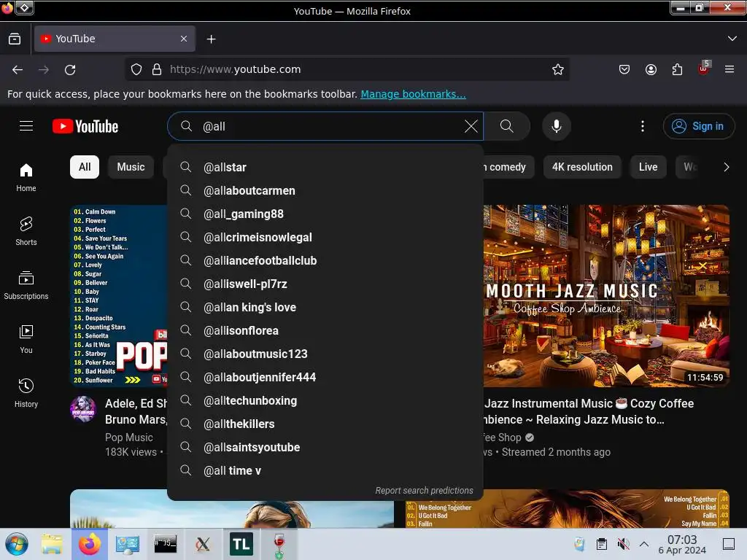The image size is (747, 560).
Task: Choose suggestion @allthekillers
Action: coord(325,424)
